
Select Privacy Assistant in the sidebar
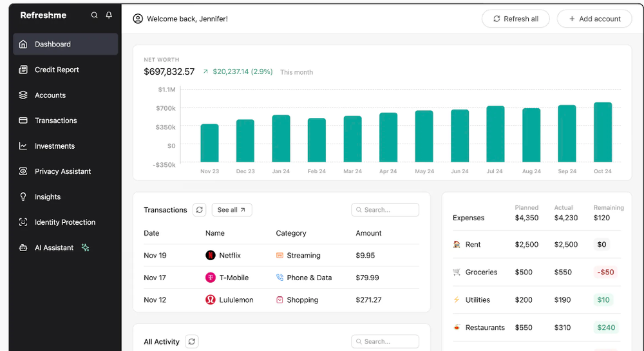coord(62,171)
